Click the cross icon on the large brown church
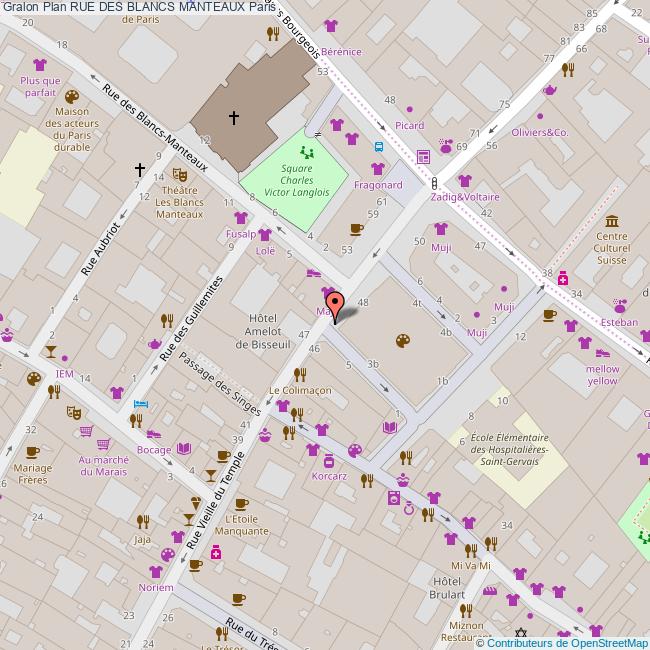Viewport: 650px width, 650px height. (234, 118)
